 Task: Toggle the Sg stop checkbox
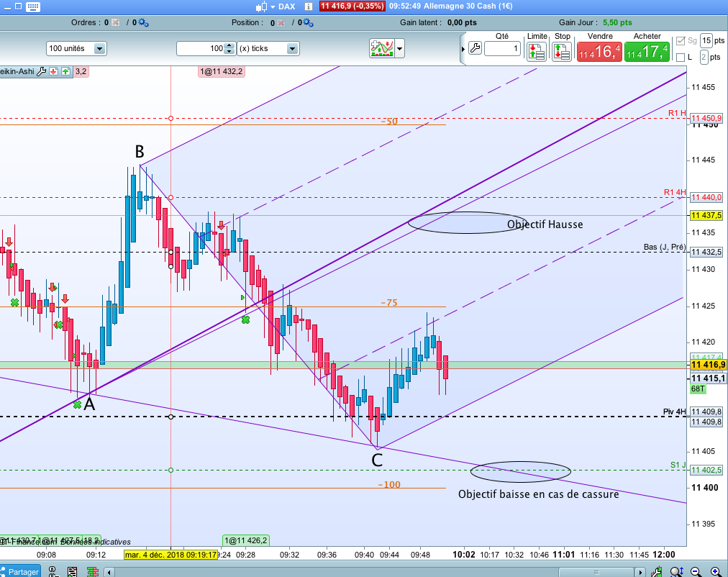[x=681, y=41]
